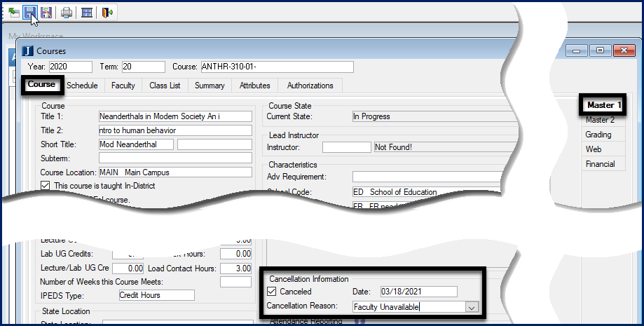
Task: Click the cancellation Date field
Action: [418, 292]
